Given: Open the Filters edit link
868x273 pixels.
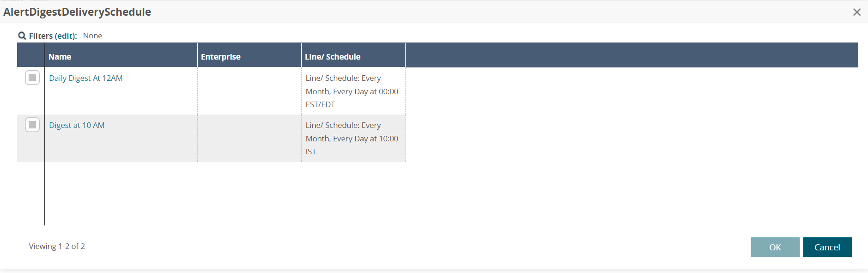Looking at the screenshot, I should 65,36.
